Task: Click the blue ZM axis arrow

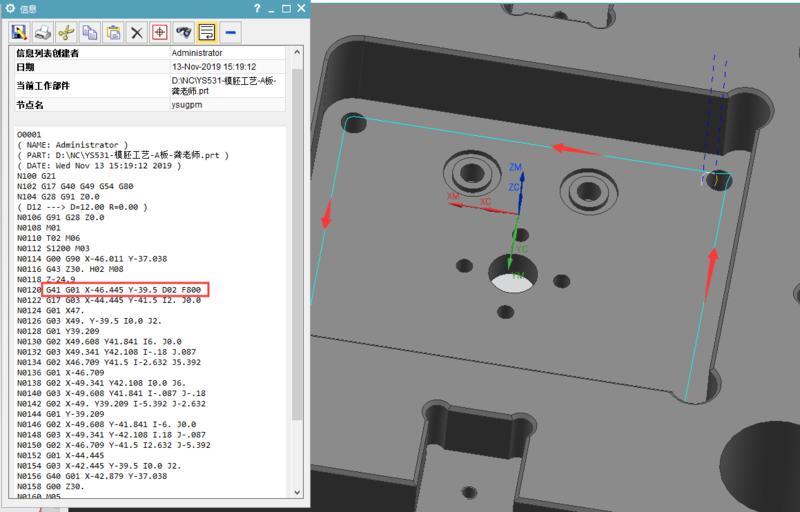Action: pos(521,191)
